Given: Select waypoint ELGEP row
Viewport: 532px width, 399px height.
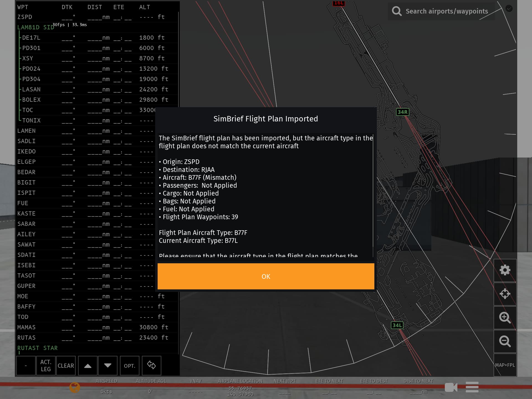Looking at the screenshot, I should (x=86, y=162).
